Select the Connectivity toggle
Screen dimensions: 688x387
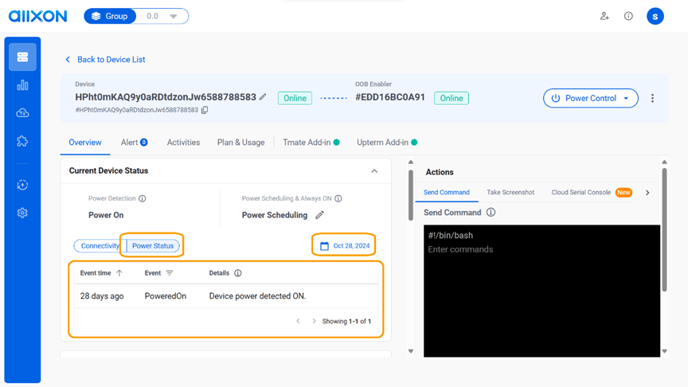tap(100, 246)
